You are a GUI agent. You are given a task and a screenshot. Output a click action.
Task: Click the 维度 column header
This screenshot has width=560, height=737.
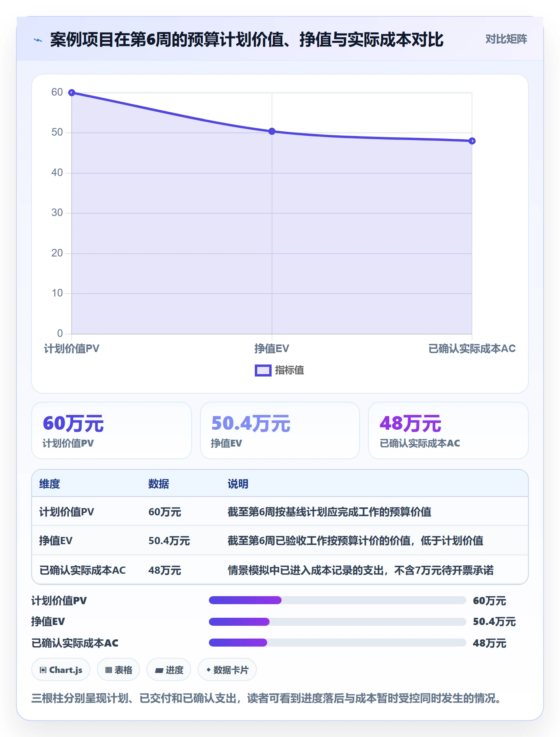click(50, 484)
